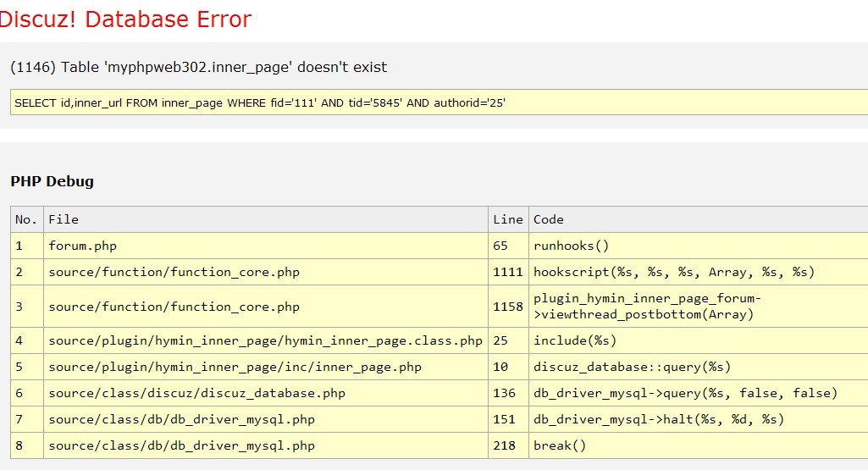This screenshot has width=868, height=470.
Task: Click the 'Code' column header
Action: 699,219
